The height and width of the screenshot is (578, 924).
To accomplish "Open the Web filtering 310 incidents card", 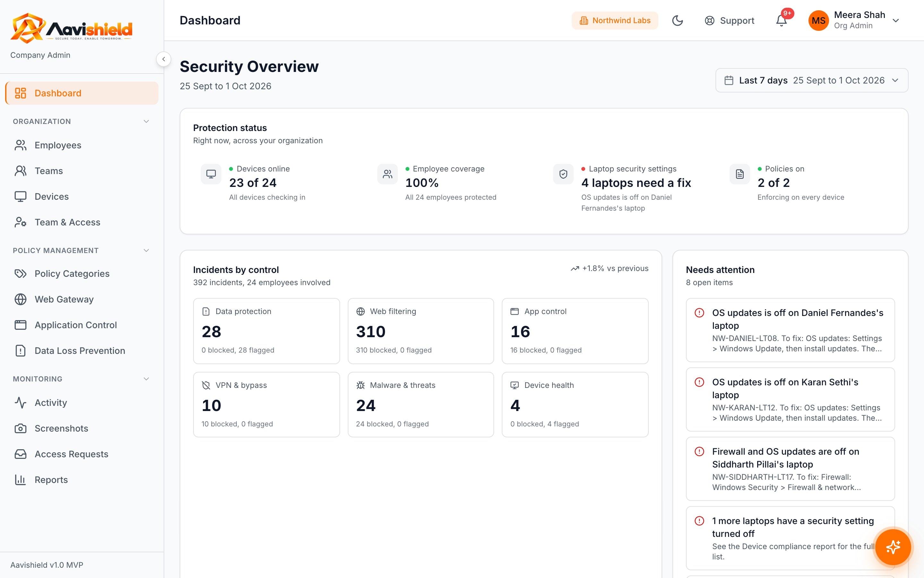I will (x=421, y=331).
